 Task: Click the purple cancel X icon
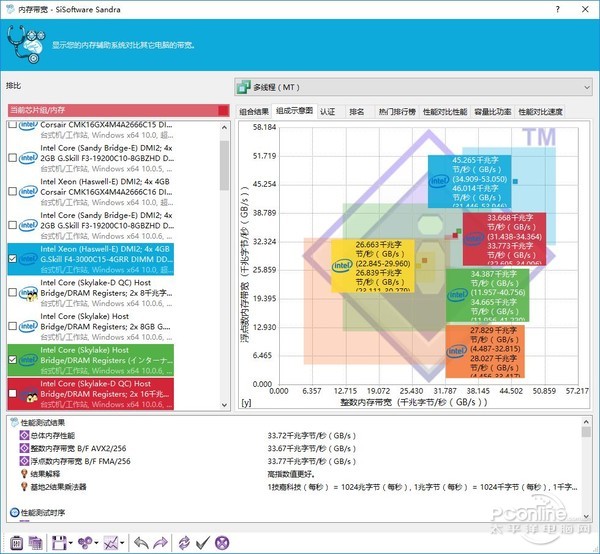point(222,543)
